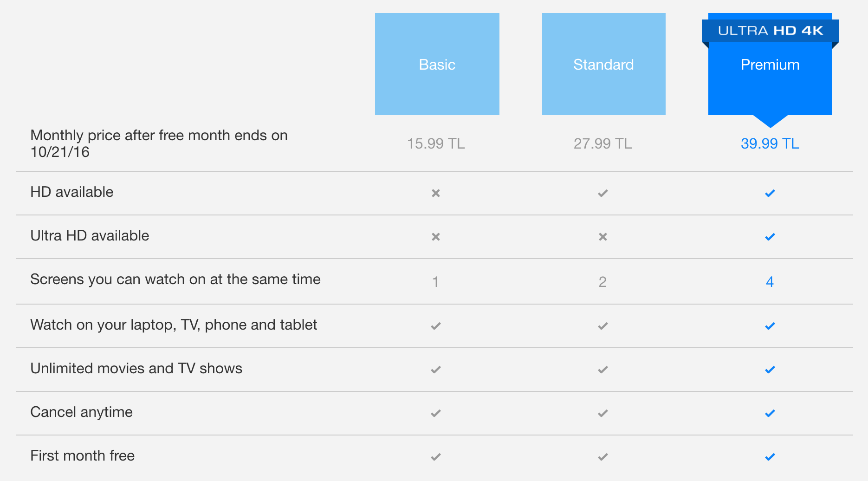Image resolution: width=868 pixels, height=481 pixels.
Task: Click the 39.99 TL Premium price
Action: 770,143
